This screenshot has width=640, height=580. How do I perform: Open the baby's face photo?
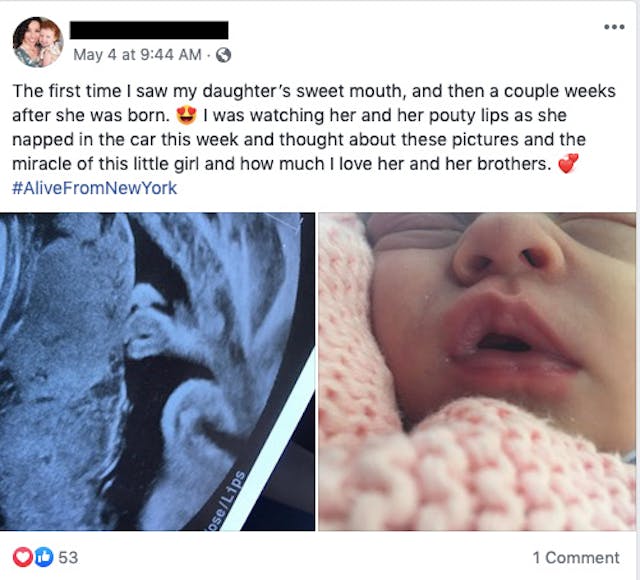(477, 370)
